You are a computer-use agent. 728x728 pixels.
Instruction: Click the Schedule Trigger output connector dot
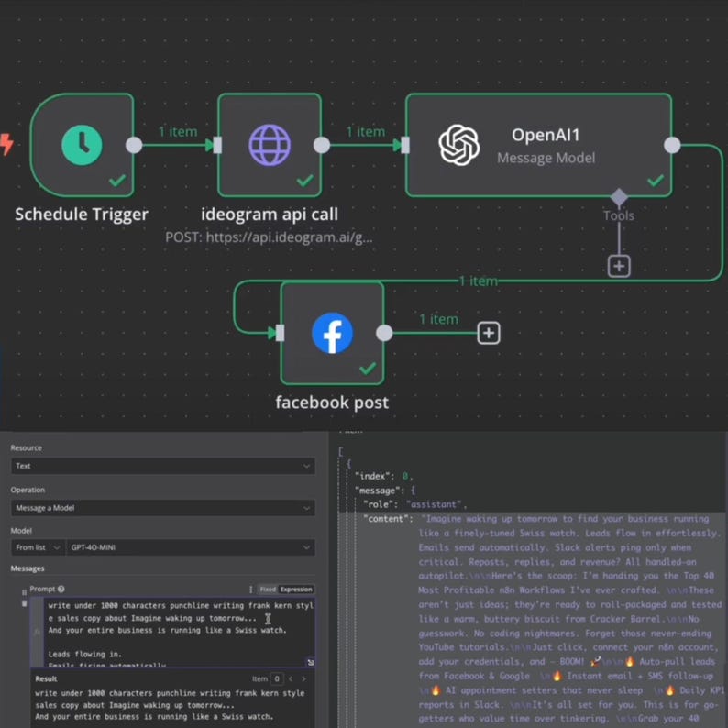coord(134,145)
